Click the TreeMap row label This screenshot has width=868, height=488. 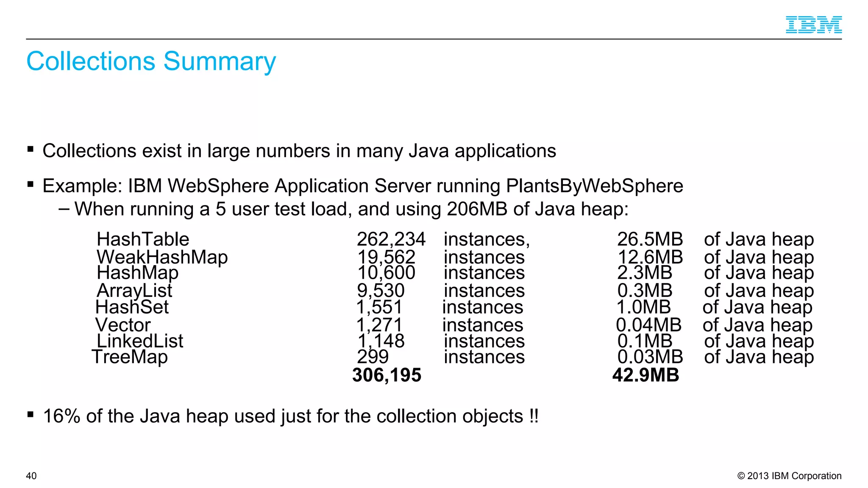[x=130, y=357]
